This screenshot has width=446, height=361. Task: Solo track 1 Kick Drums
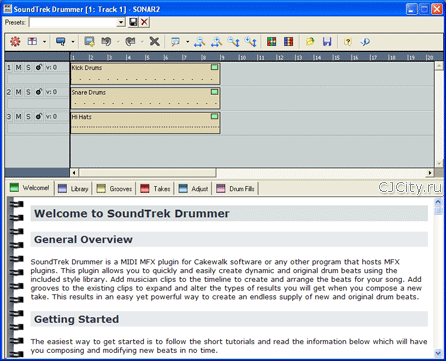pos(28,67)
